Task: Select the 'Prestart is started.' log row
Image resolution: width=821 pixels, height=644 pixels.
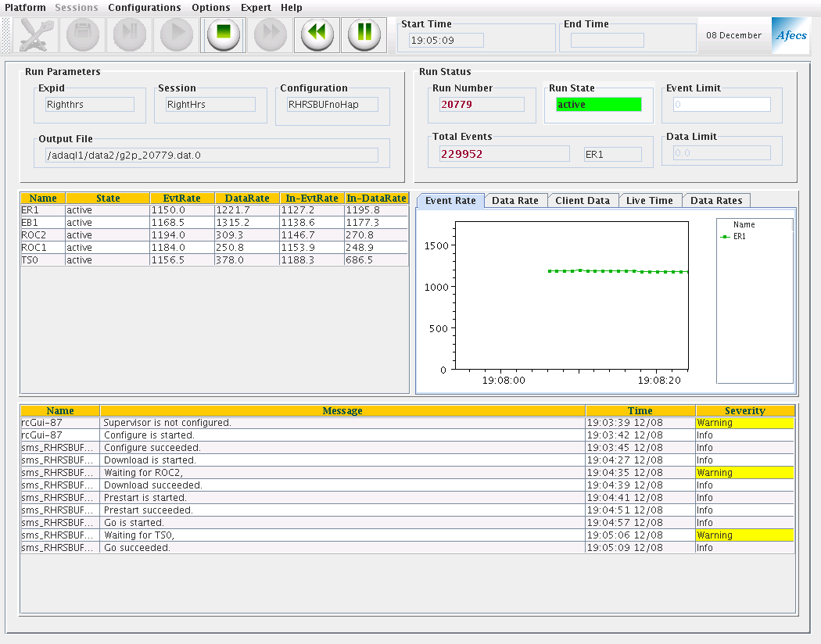Action: 407,498
